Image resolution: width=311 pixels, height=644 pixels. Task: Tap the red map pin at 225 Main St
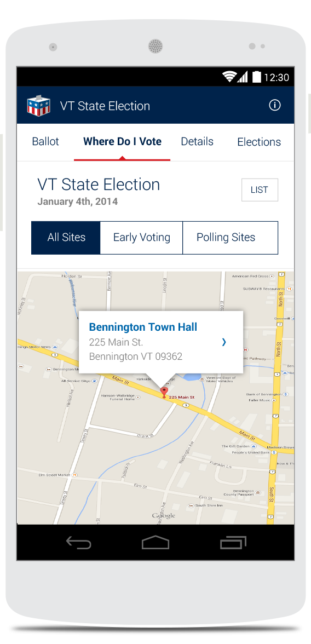(x=164, y=392)
